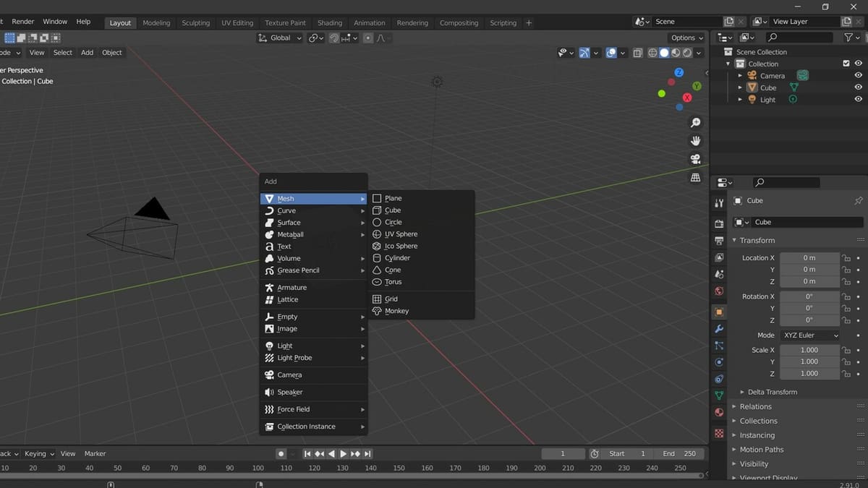Open the viewport Options dropdown
Screen dimensions: 868x488
point(686,38)
